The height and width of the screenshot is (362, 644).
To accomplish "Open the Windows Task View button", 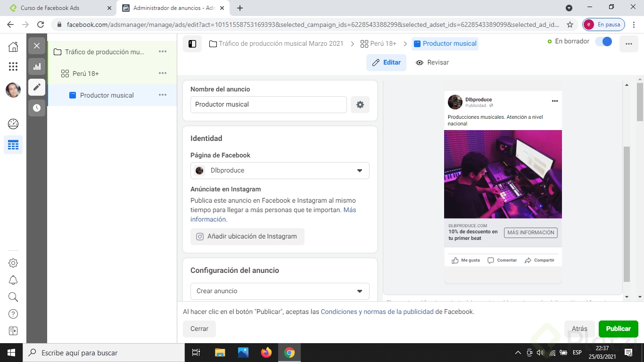I will coord(197,353).
